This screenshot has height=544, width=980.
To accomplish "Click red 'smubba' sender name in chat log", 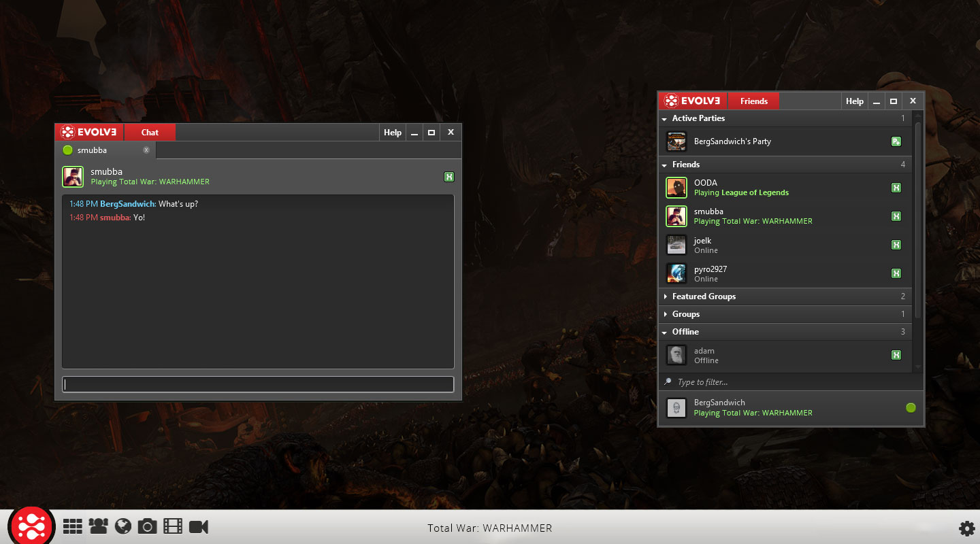I will [115, 218].
